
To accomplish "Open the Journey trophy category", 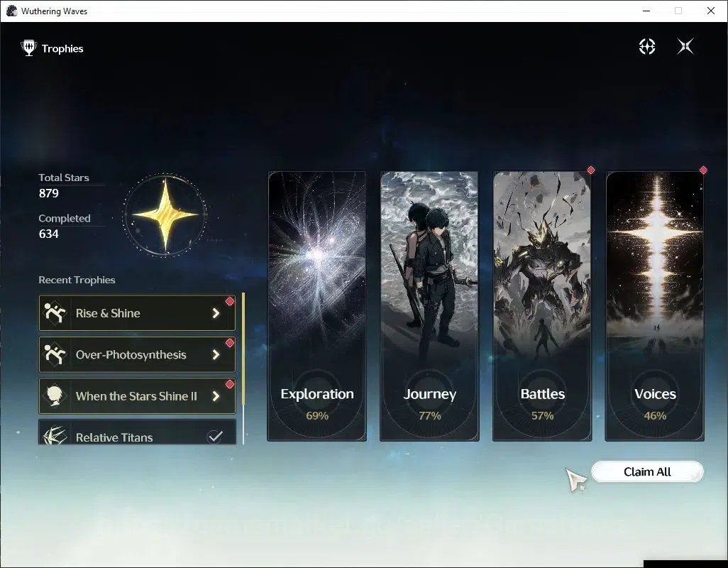I will (x=429, y=306).
